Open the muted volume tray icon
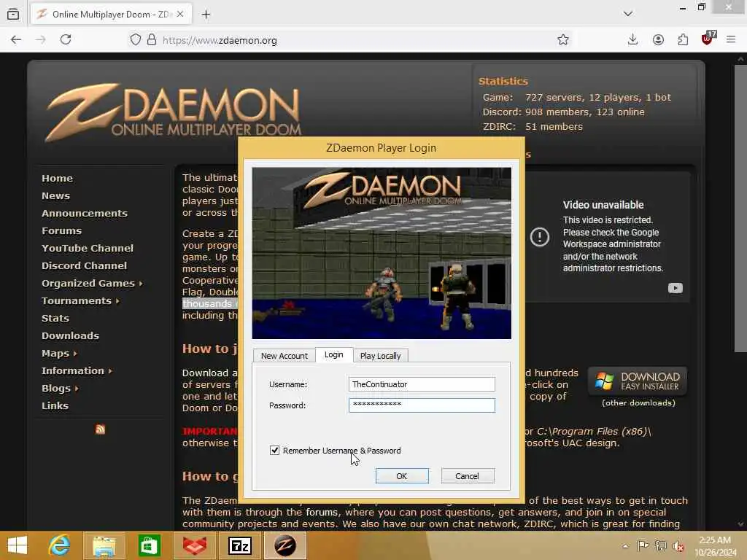Viewport: 747px width, 560px height. [678, 545]
